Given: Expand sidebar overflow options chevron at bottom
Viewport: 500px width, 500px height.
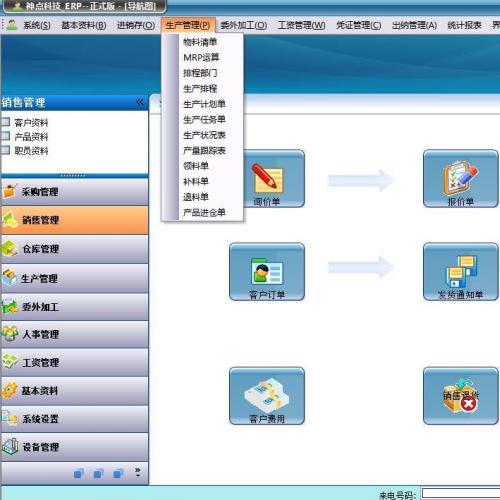Looking at the screenshot, I should coord(138,472).
